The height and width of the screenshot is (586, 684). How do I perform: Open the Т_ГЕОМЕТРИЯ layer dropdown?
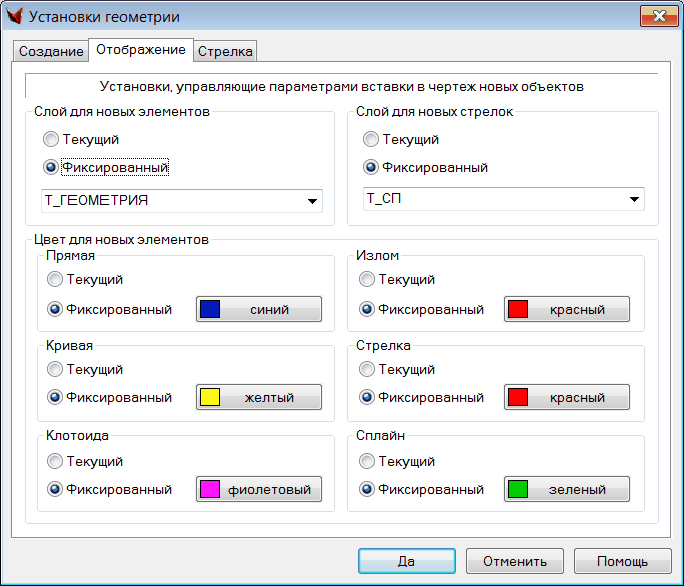[313, 200]
